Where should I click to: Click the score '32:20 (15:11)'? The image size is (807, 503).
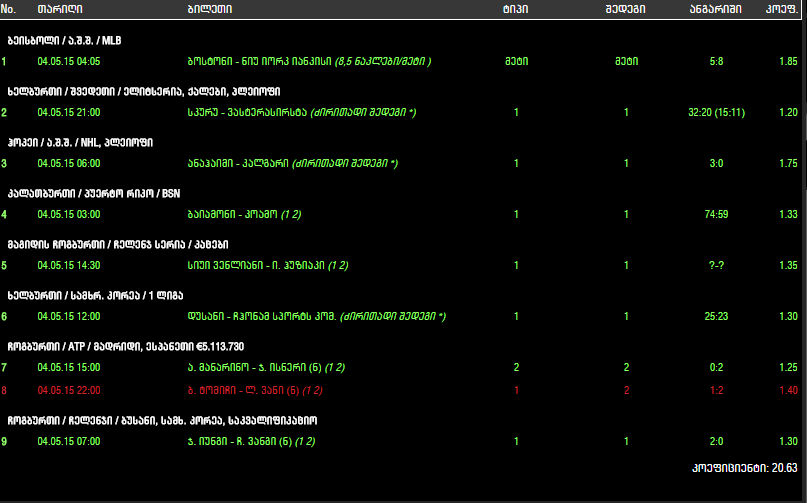(x=716, y=112)
